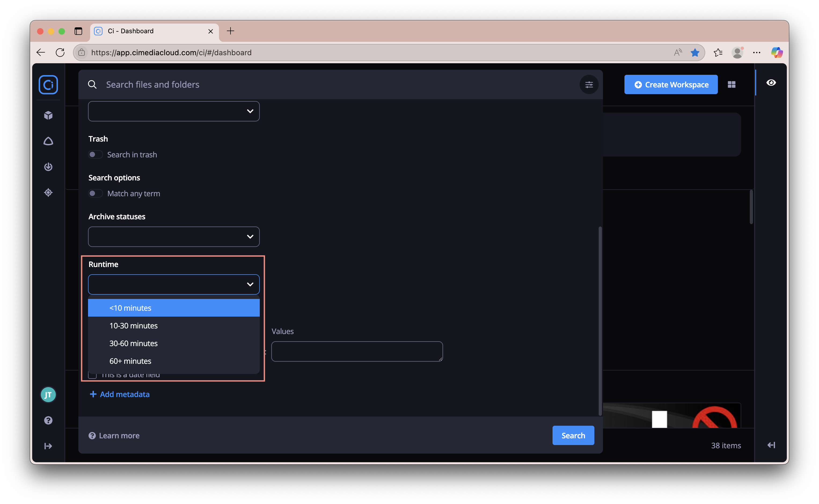The image size is (819, 504).
Task: Click the dashboard vertical scrollbar
Action: (751, 207)
